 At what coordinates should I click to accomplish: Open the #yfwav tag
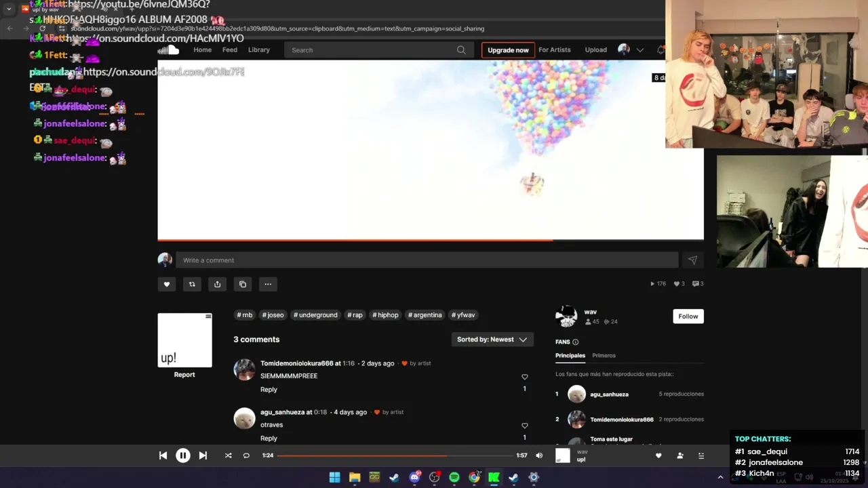464,315
